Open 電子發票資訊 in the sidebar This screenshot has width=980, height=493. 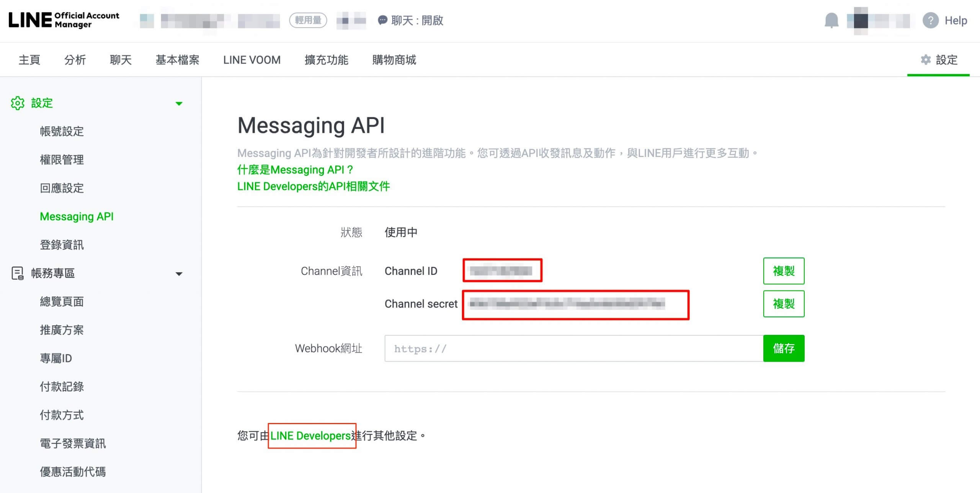tap(73, 443)
